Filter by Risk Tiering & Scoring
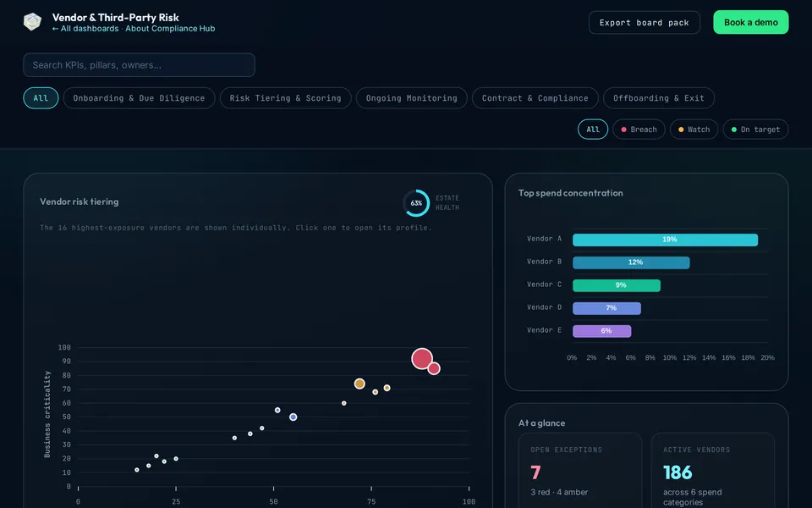The width and height of the screenshot is (812, 508). pos(285,98)
